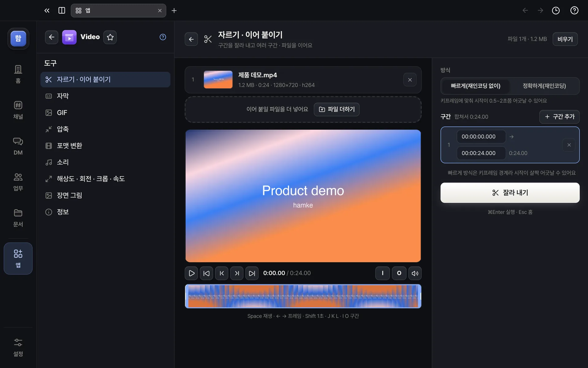Select the 포맷 변환 tool

pyautogui.click(x=105, y=146)
